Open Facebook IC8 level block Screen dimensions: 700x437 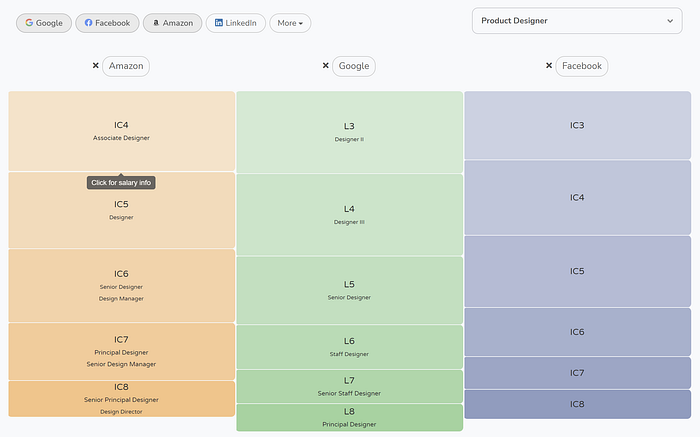pos(578,404)
